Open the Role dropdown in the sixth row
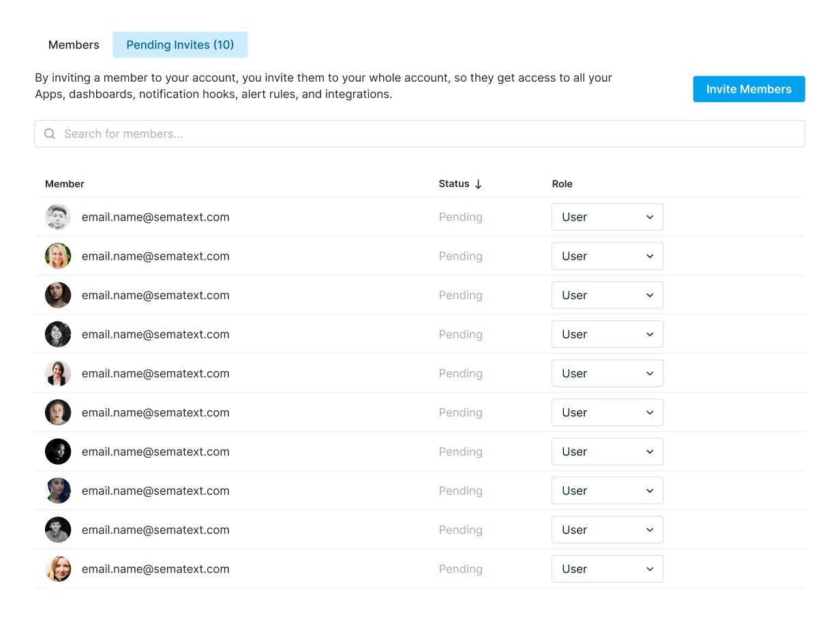This screenshot has height=620, width=840. point(607,412)
